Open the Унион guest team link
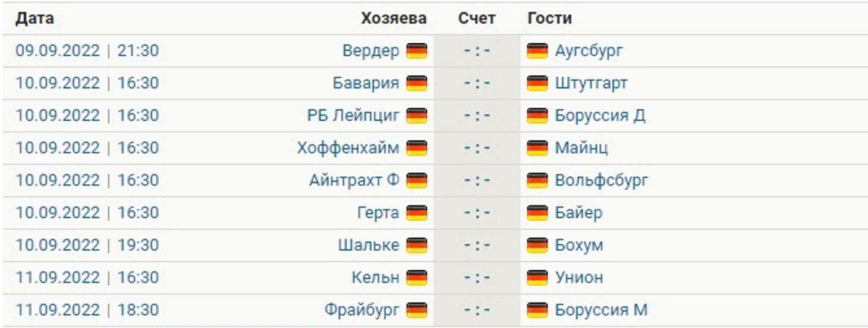This screenshot has width=868, height=328. pyautogui.click(x=579, y=277)
